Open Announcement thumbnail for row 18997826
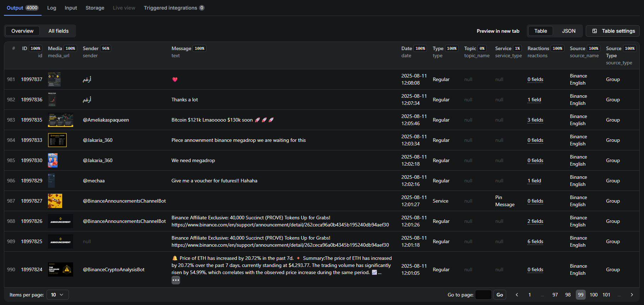Screen dimensions: 644x305 pyautogui.click(x=60, y=221)
